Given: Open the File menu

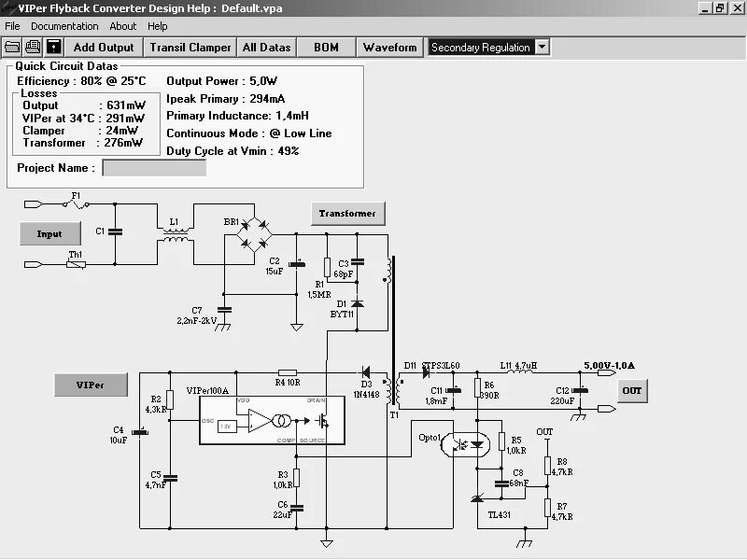Looking at the screenshot, I should click(x=12, y=26).
